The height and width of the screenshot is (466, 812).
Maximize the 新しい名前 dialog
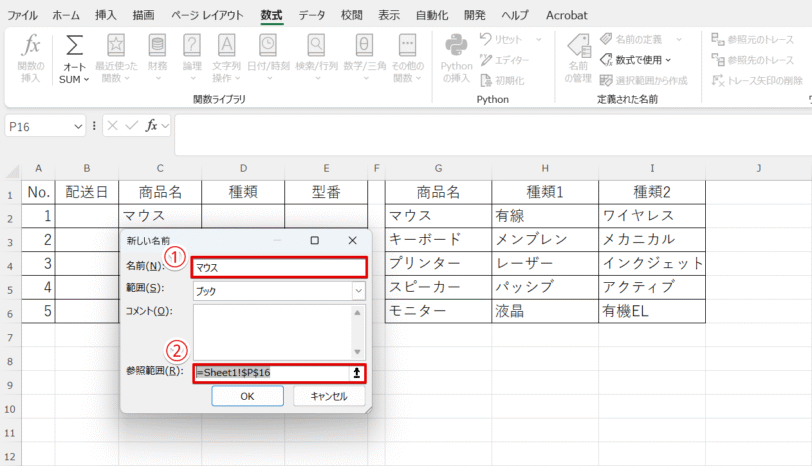[314, 240]
